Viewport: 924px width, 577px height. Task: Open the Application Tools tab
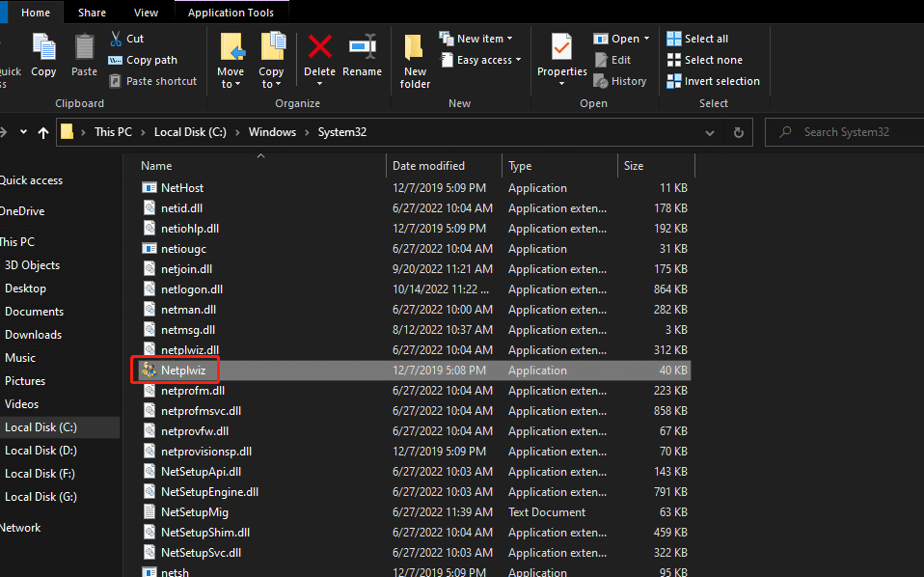[x=231, y=13]
